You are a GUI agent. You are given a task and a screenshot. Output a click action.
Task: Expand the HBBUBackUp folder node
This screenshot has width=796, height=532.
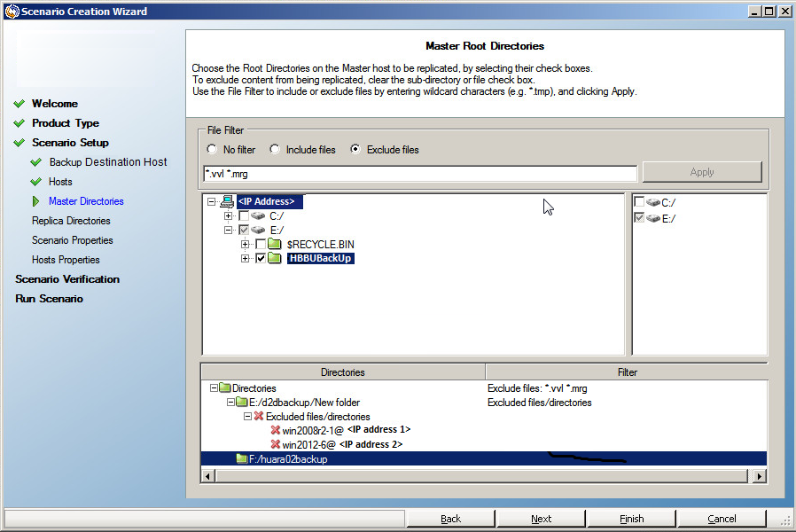click(x=246, y=258)
